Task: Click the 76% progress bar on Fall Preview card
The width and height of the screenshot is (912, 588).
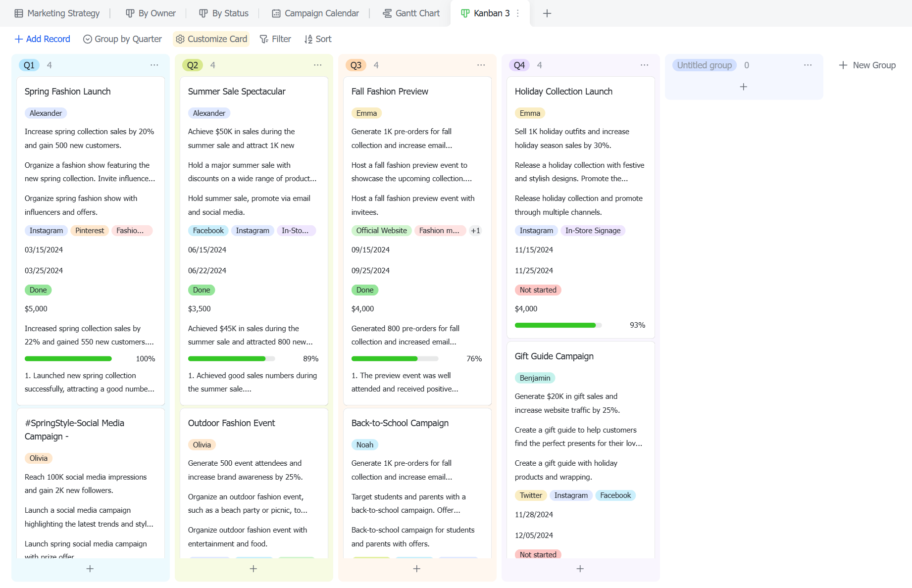Action: 395,359
